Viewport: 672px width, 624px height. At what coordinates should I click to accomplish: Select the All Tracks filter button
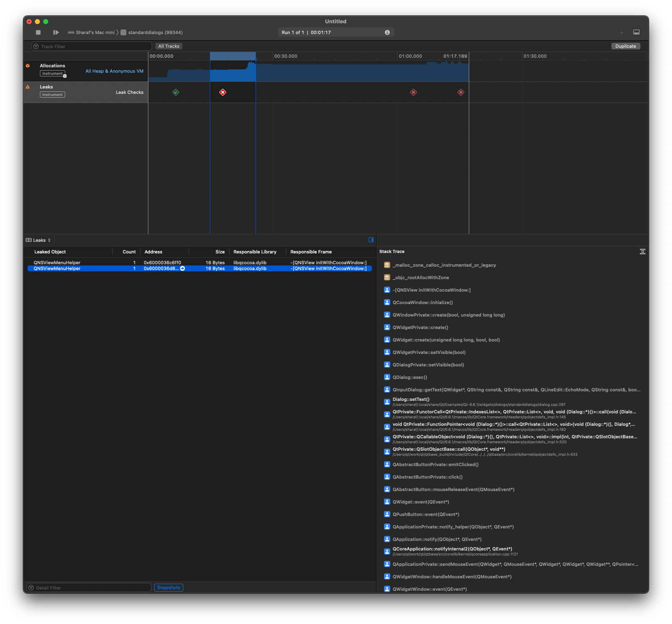point(169,46)
